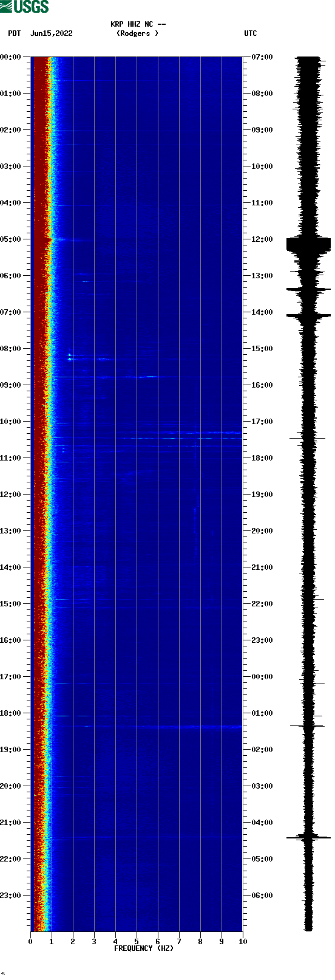Click the (Rodgers ) station name label
The height and width of the screenshot is (980, 335).
point(138,33)
